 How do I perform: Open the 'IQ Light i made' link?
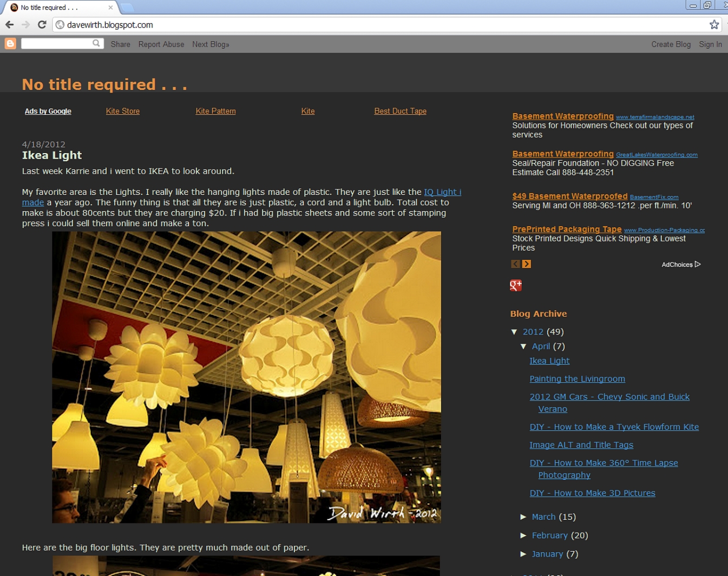[442, 192]
